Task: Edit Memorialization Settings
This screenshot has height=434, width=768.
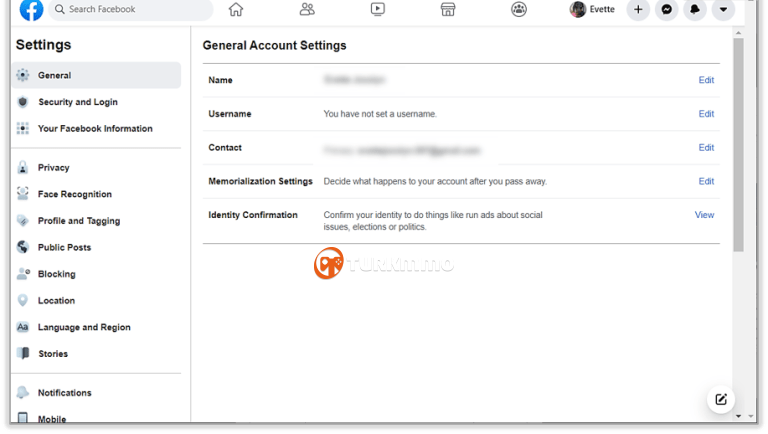Action: coord(706,181)
